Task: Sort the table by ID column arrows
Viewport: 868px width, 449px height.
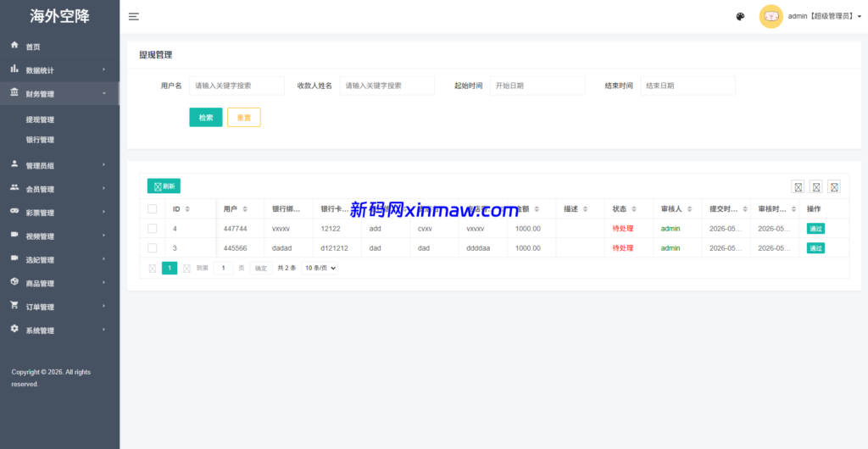Action: pos(187,209)
